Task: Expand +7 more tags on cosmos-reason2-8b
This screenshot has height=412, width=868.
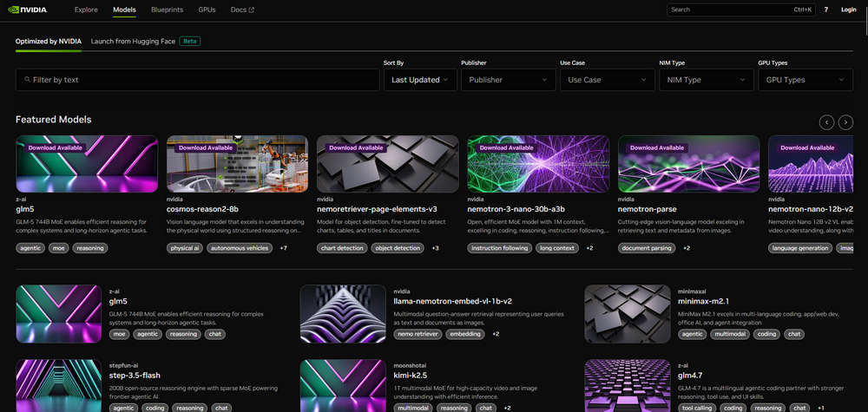Action: (284, 248)
